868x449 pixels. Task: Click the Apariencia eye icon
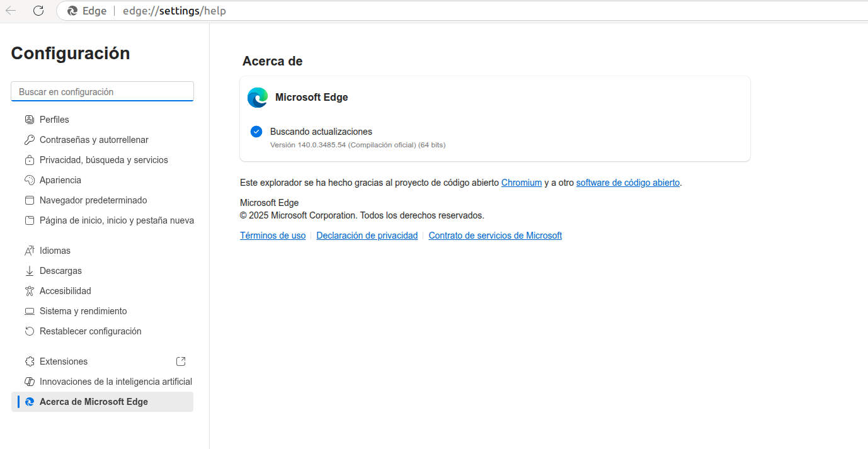29,179
